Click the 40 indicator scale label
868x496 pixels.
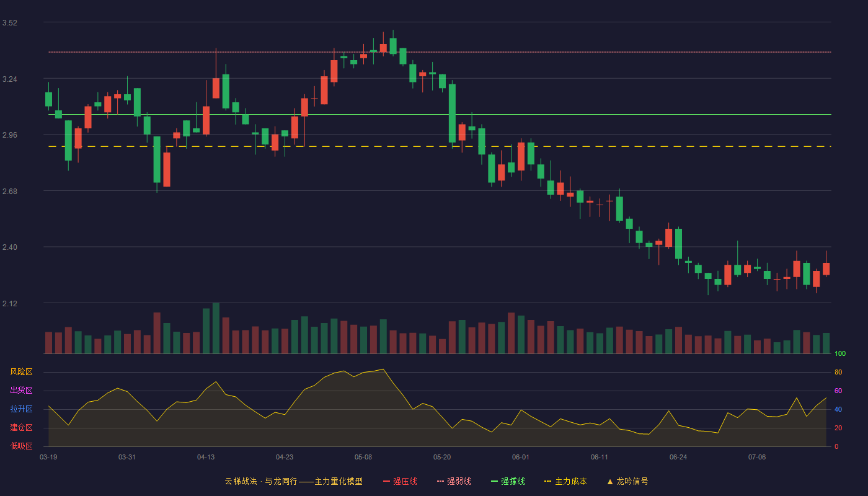tap(838, 410)
